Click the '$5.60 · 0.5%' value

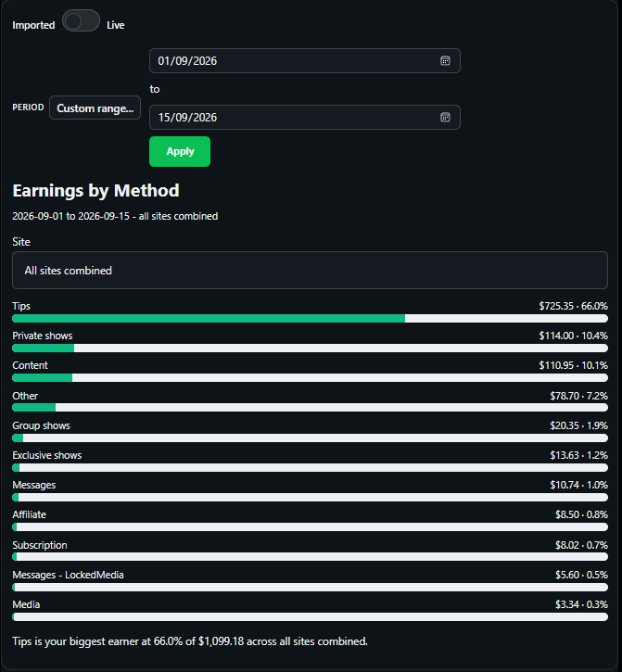[x=581, y=575]
